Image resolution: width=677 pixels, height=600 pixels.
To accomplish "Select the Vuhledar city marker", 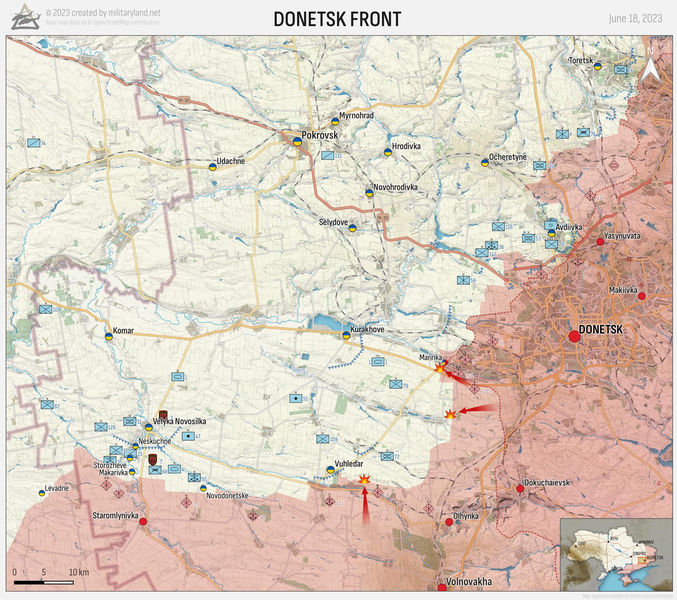I will point(331,471).
